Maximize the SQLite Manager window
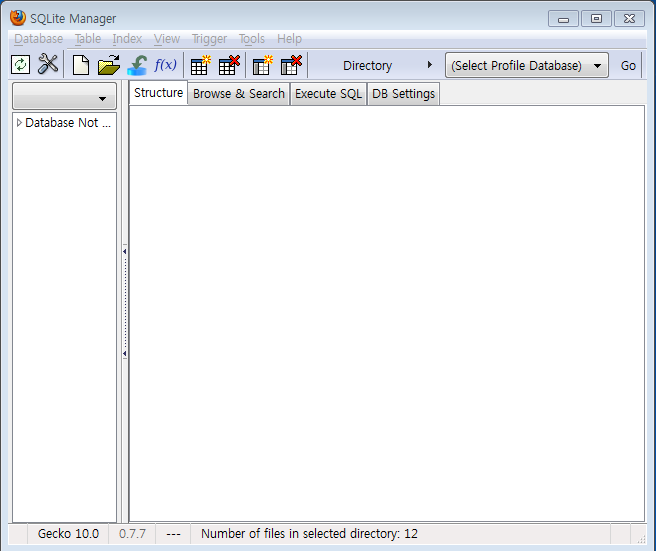 (x=596, y=19)
